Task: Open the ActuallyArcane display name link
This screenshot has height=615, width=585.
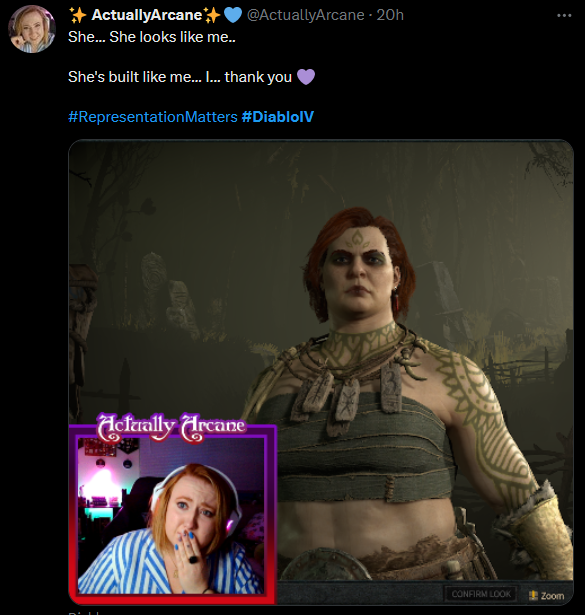Action: (147, 15)
